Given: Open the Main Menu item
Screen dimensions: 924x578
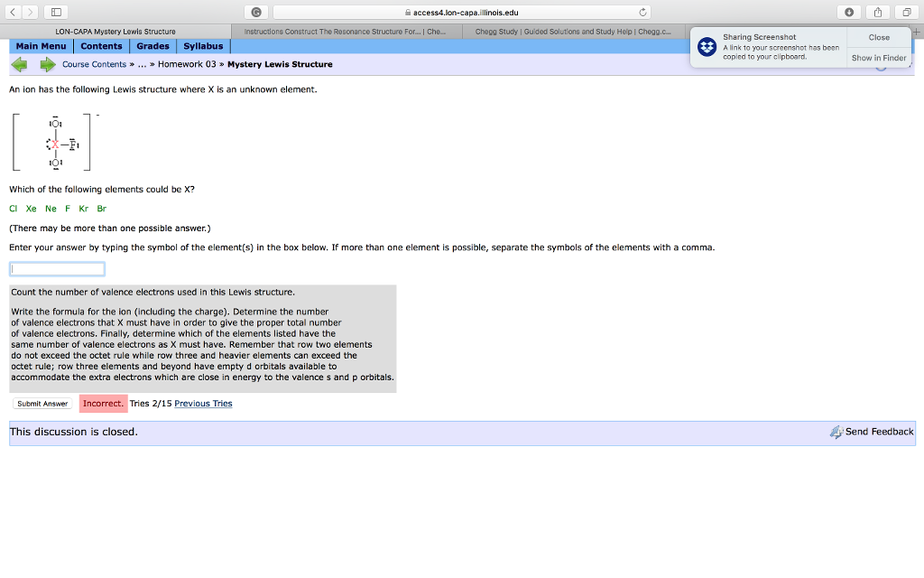Looking at the screenshot, I should click(41, 45).
